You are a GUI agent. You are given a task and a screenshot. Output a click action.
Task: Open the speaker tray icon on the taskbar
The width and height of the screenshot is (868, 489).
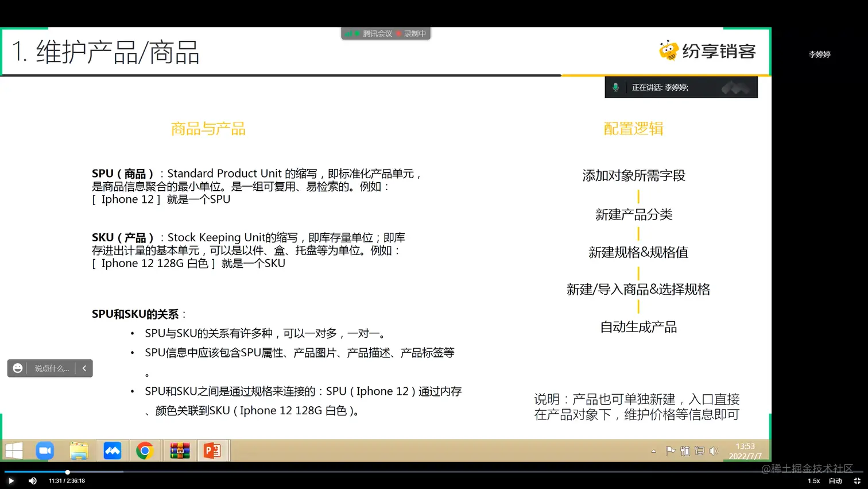714,451
